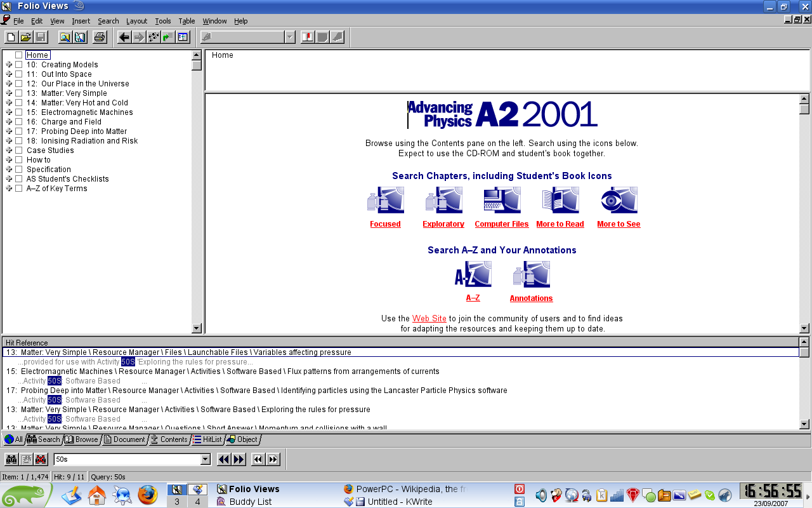Click the Focused link text
The height and width of the screenshot is (508, 812).
pyautogui.click(x=385, y=224)
